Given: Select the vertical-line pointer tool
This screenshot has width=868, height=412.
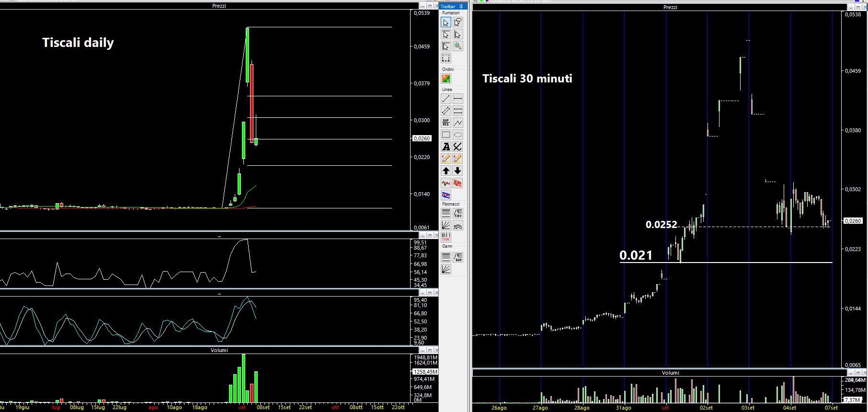Looking at the screenshot, I should click(458, 34).
